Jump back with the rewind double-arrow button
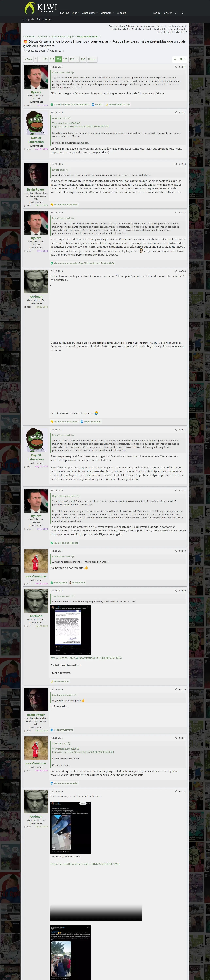 [175, 59]
